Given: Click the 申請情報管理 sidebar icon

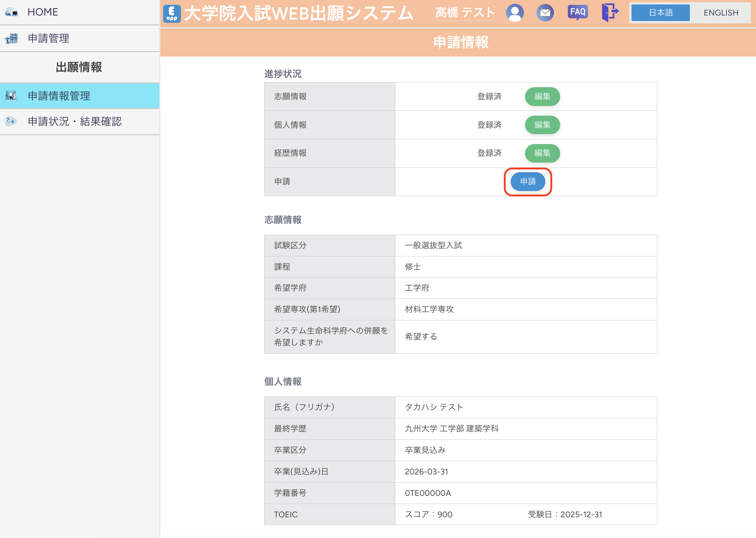Looking at the screenshot, I should tap(11, 96).
